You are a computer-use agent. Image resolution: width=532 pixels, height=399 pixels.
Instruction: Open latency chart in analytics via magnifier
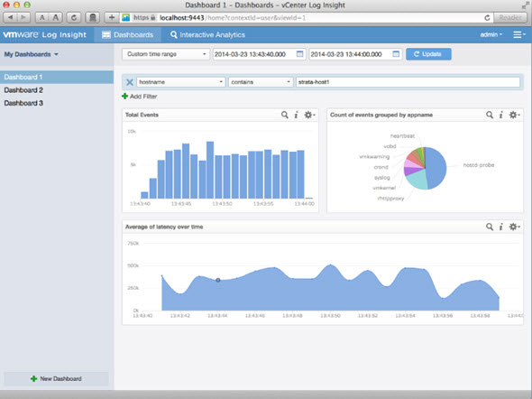(490, 227)
